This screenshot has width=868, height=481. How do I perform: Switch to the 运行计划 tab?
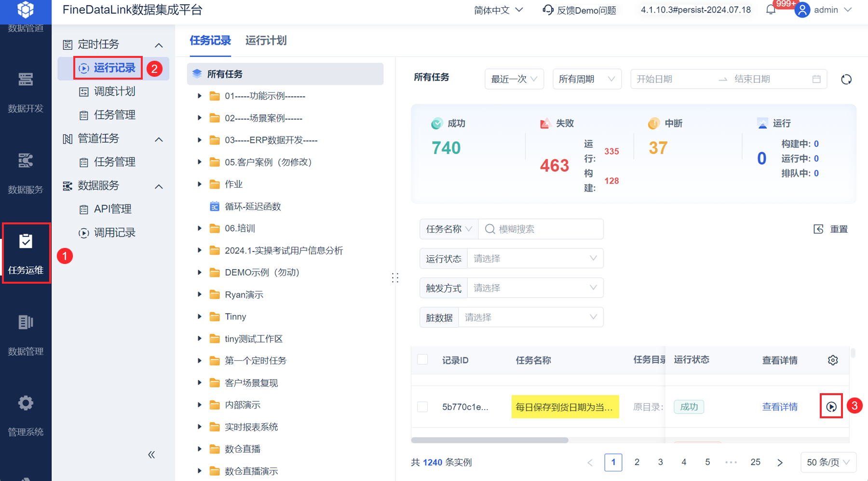pos(266,41)
